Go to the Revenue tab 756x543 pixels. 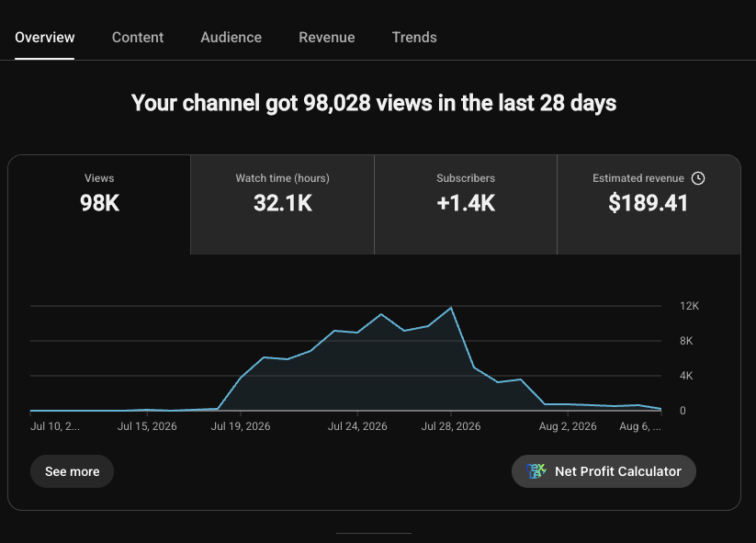326,38
